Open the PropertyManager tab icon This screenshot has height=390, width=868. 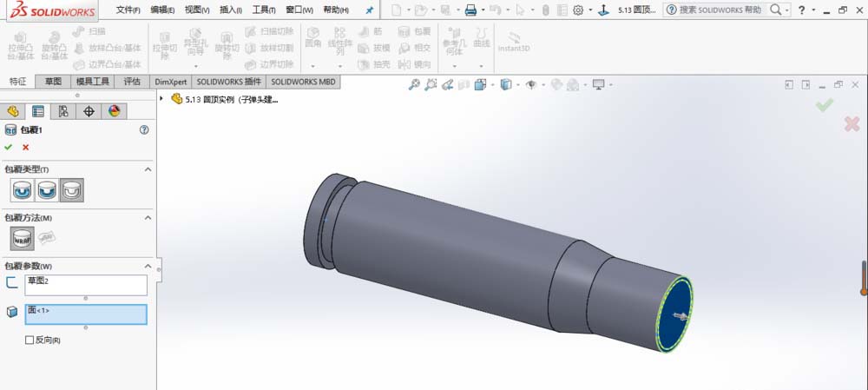tap(38, 111)
